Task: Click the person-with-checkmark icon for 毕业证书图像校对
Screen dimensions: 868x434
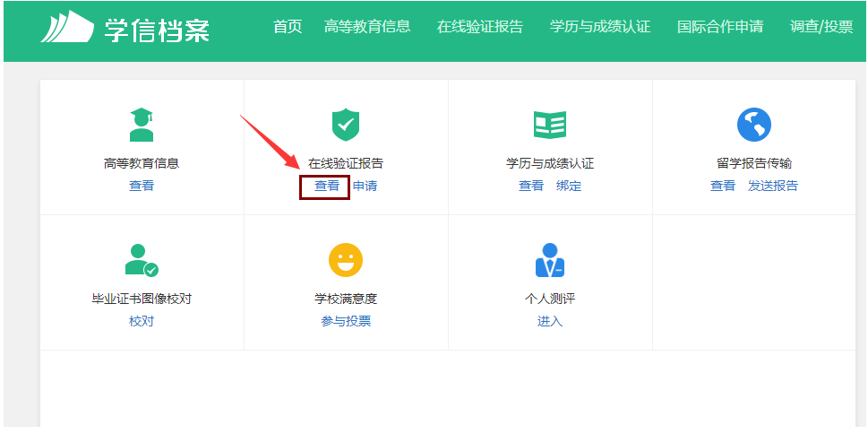Action: [142, 261]
